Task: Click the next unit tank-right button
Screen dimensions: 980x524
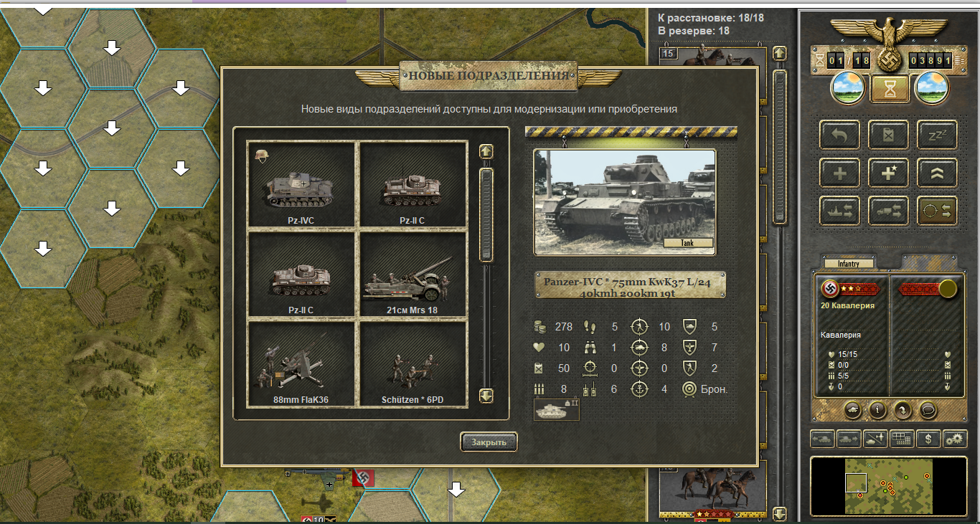Action: pos(849,438)
